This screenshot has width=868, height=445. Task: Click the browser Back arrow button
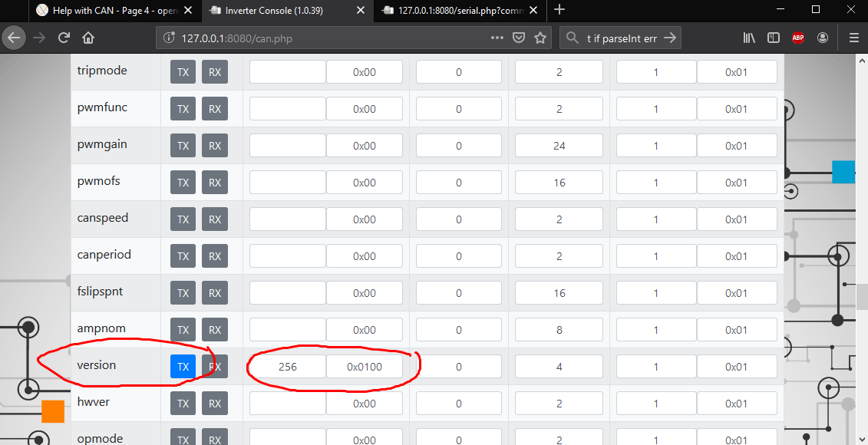tap(14, 38)
